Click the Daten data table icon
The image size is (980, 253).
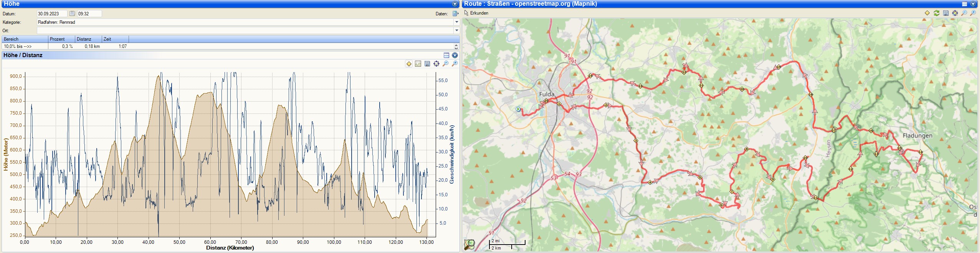point(455,13)
